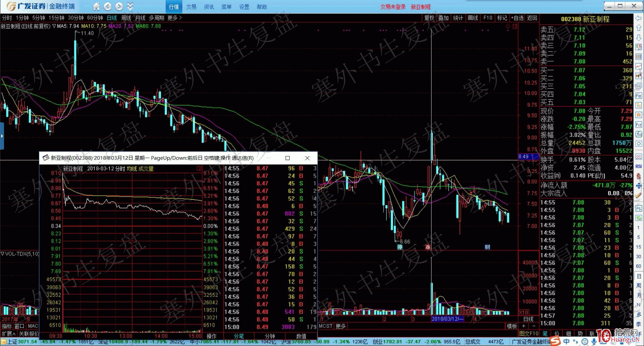Select the 多周期 multi-period view
Viewport: 644px width, 346px height.
click(x=156, y=18)
